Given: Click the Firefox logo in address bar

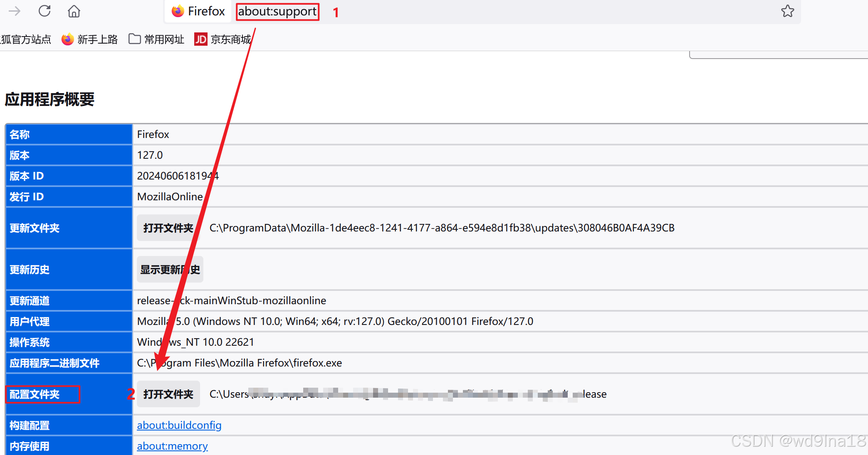Looking at the screenshot, I should pyautogui.click(x=178, y=11).
